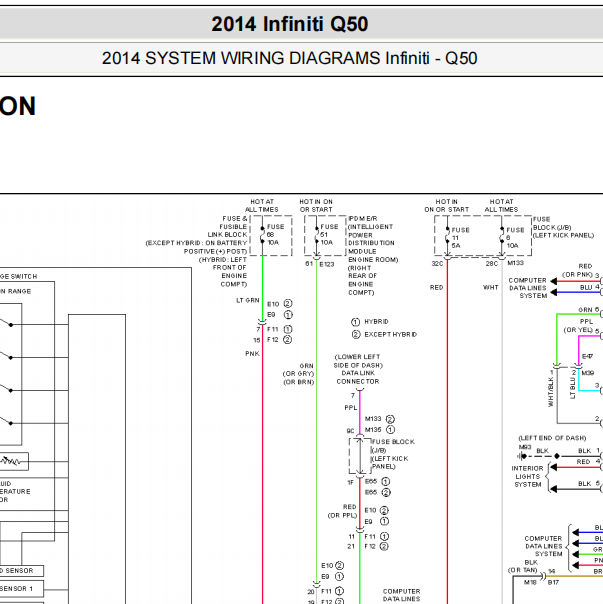
Task: Click the 'RED (OR PPL)' wire label
Action: pos(343,511)
